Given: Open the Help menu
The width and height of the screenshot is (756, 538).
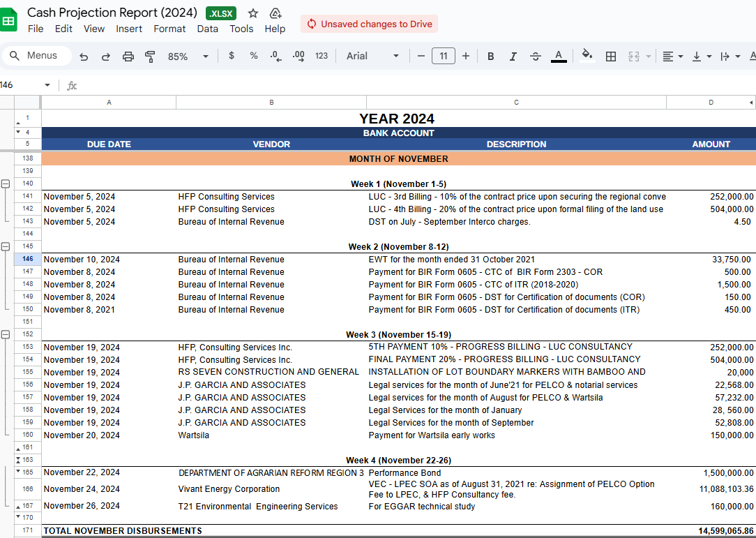Looking at the screenshot, I should 275,29.
